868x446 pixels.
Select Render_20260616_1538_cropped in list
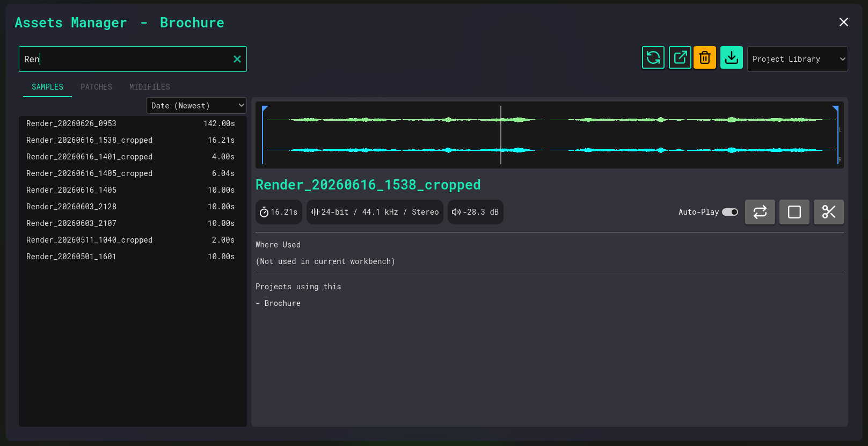133,140
